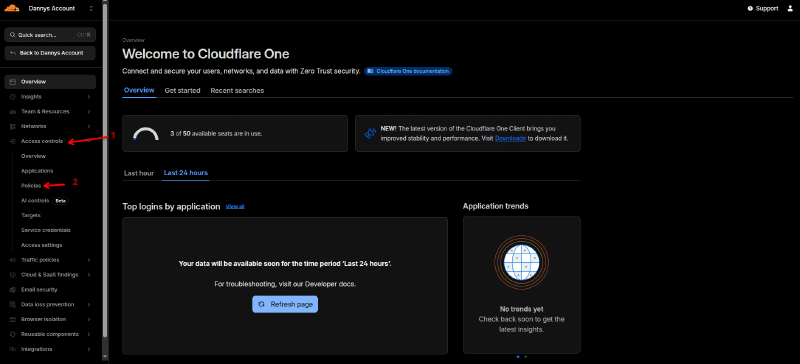800x364 pixels.
Task: Open the Dannys Account switcher arrows
Action: click(91, 9)
